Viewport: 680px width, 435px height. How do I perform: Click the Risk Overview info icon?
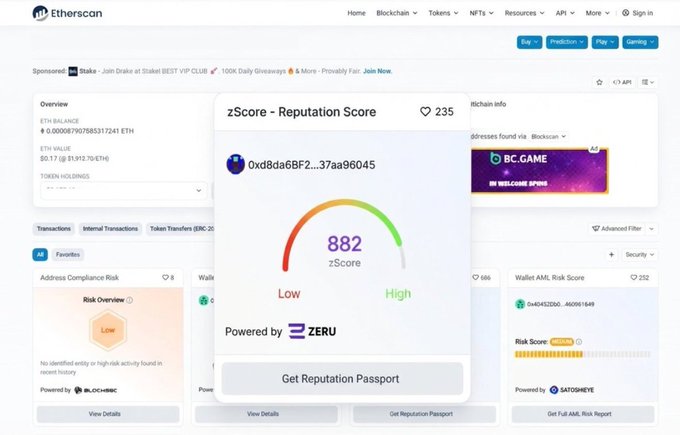(129, 300)
